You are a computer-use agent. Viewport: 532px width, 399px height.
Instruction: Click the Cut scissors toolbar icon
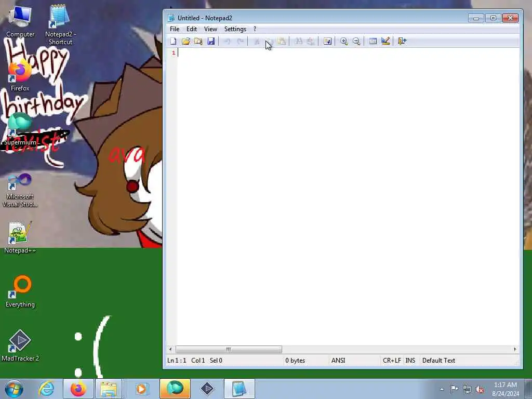(x=257, y=42)
